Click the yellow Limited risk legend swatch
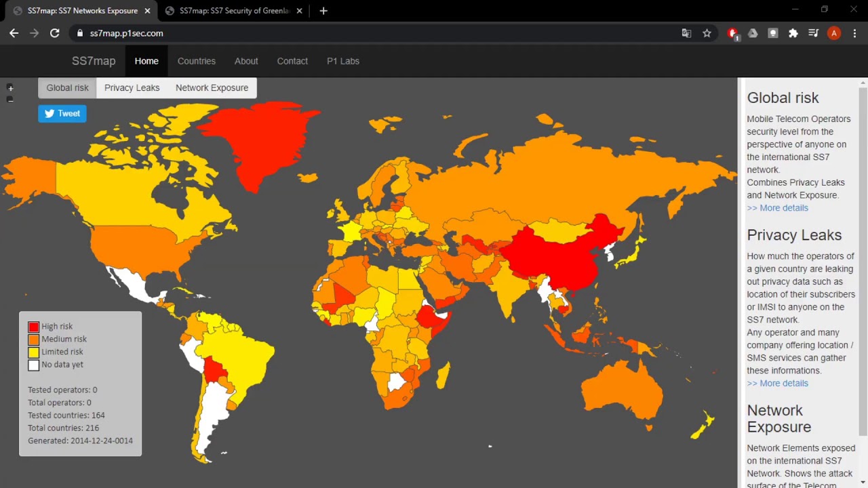This screenshot has width=868, height=488. (33, 352)
